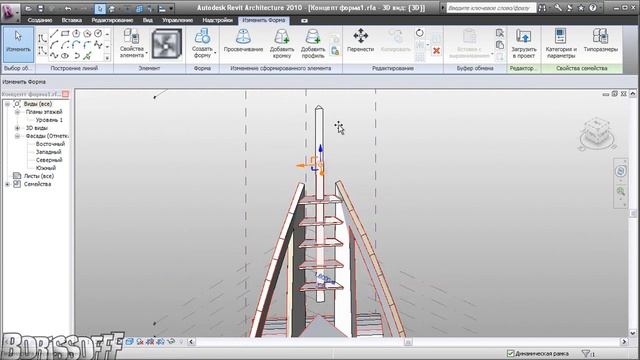Select the straight Line draw tool
The image size is (640, 360).
tap(54, 33)
